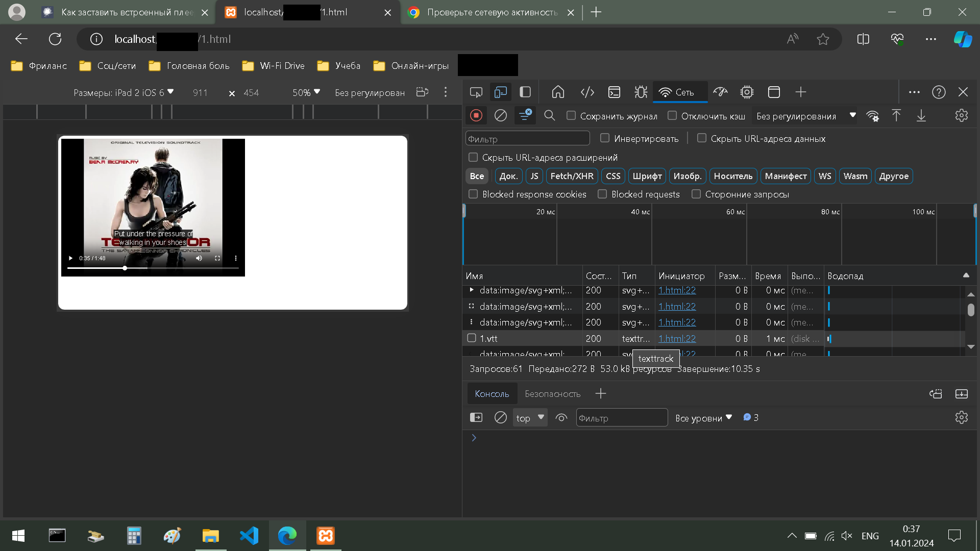Toggle the network filter icon
Viewport: 980px width, 551px height.
pos(525,116)
